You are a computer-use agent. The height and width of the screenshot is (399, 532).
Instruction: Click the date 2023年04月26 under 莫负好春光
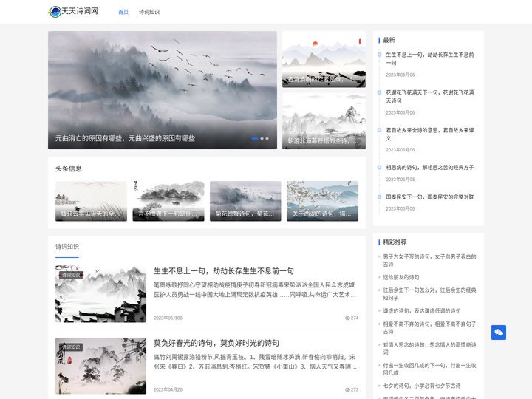[x=168, y=389]
